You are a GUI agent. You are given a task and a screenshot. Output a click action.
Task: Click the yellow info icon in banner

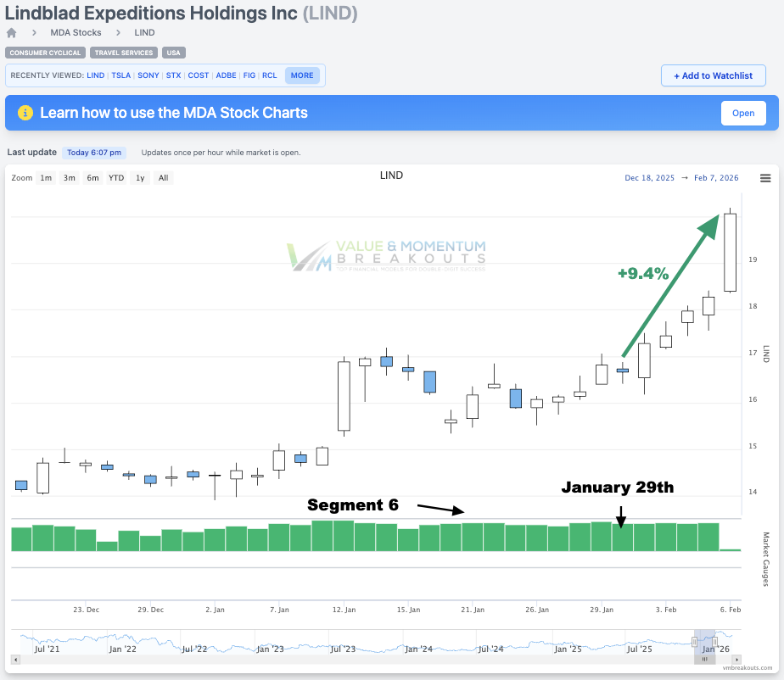(x=25, y=113)
